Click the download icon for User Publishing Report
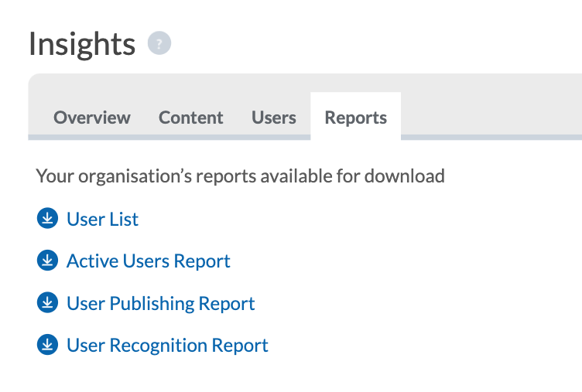 (x=47, y=302)
